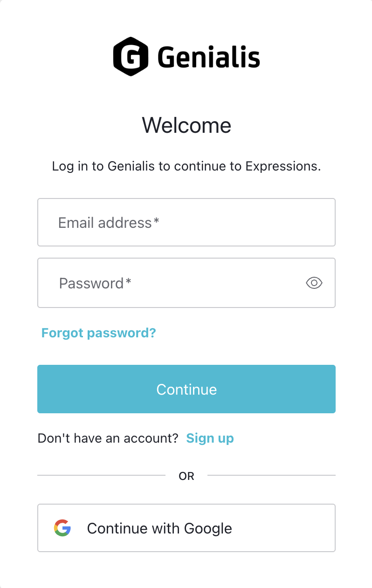Screen dimensions: 372x588
Task: Click the Email address placeholder text
Action: [105, 223]
